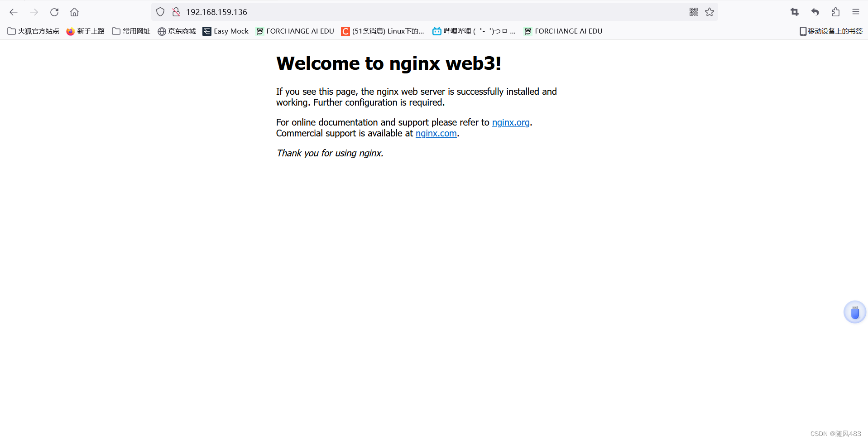Click the forward arrow, currently grayed out
This screenshot has width=868, height=441.
point(34,12)
